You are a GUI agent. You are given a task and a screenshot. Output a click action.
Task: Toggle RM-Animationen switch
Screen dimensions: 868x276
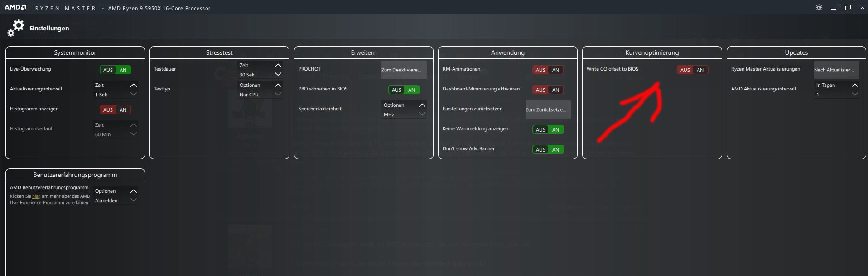click(548, 70)
